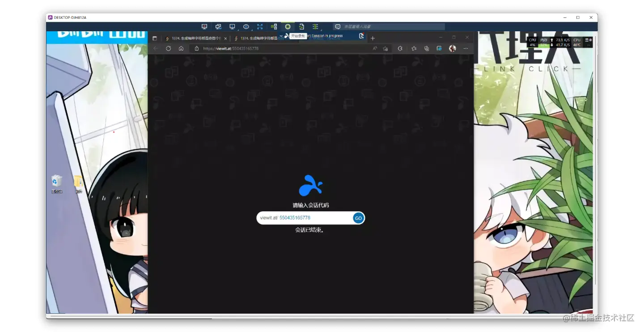
Task: Click the CPU usage monitor widget
Action: tap(532, 42)
